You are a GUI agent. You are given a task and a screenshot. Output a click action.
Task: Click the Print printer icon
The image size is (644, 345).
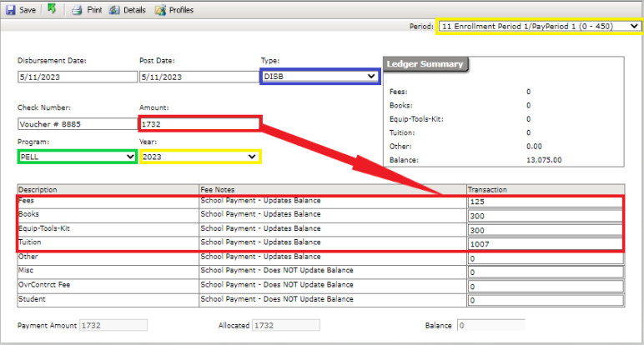pyautogui.click(x=76, y=10)
